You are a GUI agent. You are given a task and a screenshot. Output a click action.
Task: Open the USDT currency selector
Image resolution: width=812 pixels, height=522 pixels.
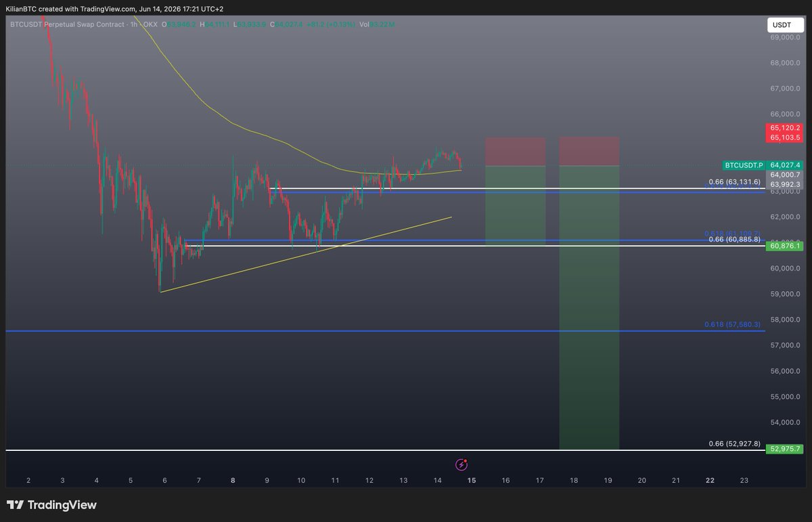[x=785, y=26]
